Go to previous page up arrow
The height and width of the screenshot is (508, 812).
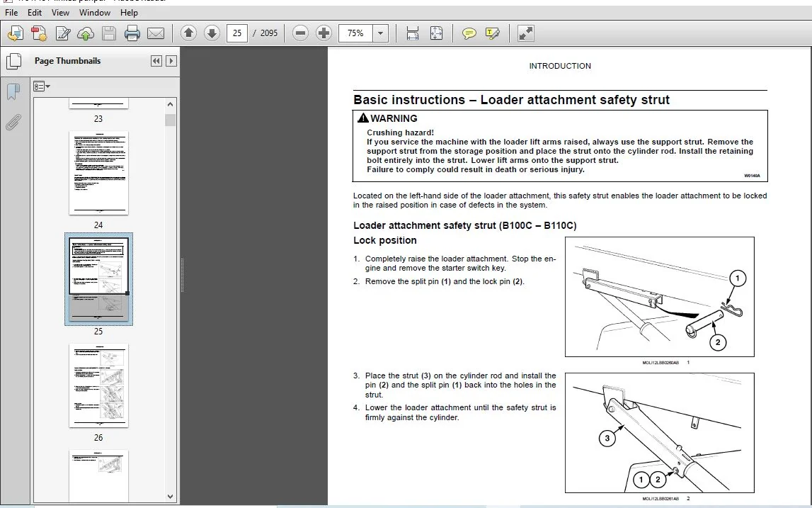tap(188, 33)
